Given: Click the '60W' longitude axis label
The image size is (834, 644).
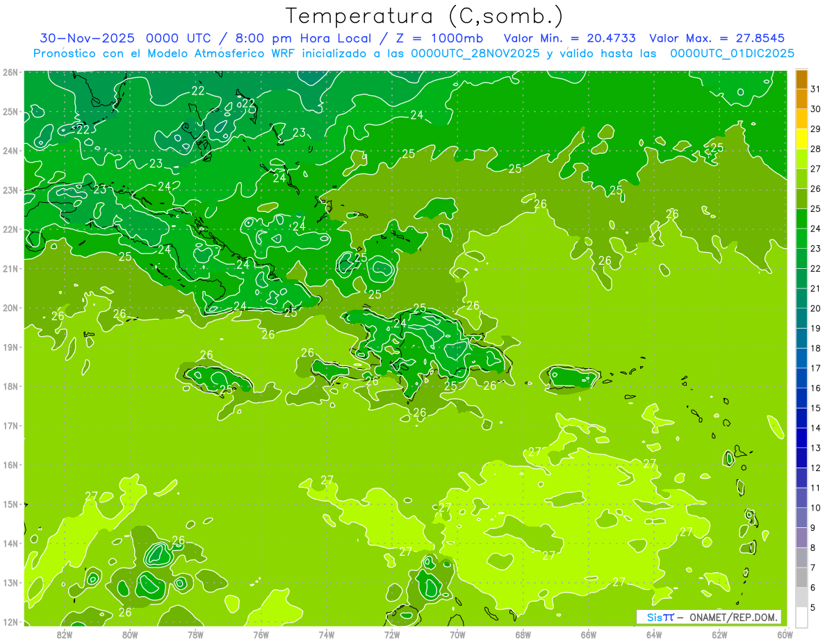Looking at the screenshot, I should 785,634.
